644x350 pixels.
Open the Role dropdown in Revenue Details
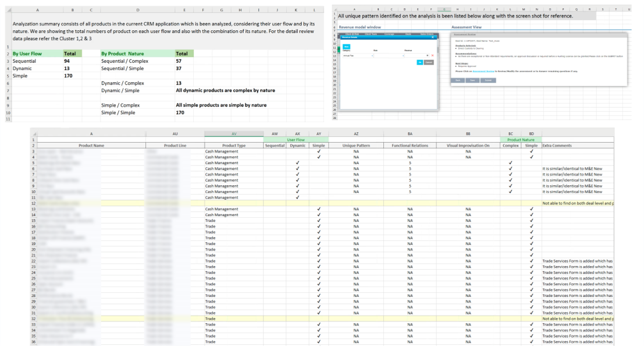point(389,56)
